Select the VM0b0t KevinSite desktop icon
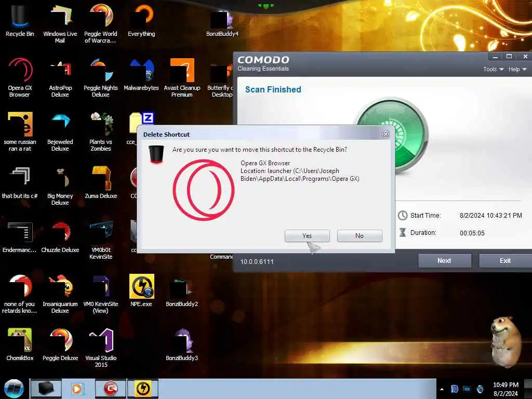Screen dimensions: 532x399 click(x=101, y=240)
